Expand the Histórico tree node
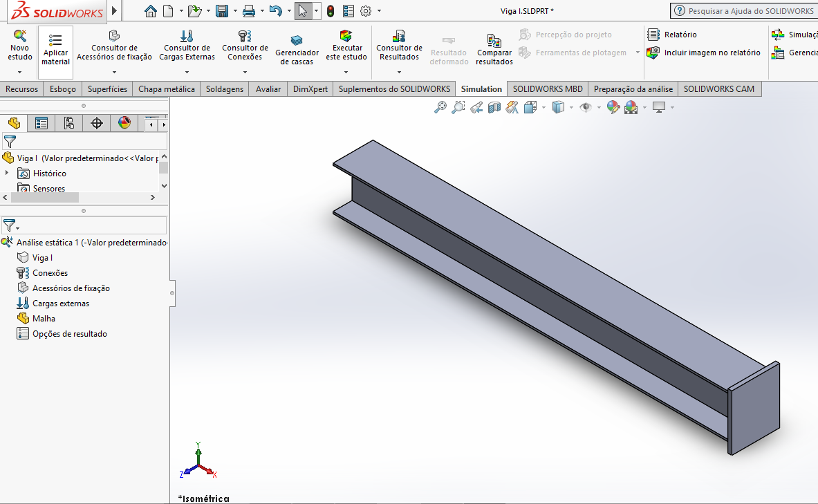Image resolution: width=818 pixels, height=504 pixels. [7, 174]
